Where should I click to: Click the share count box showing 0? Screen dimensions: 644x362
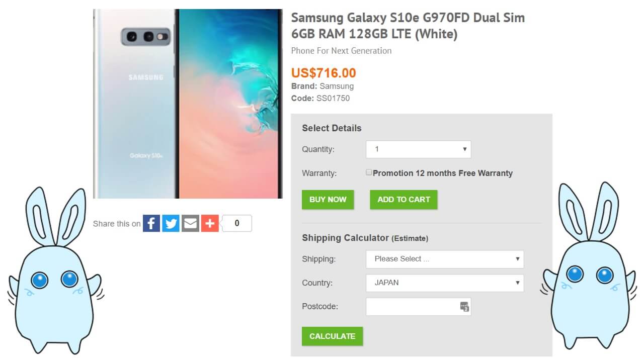(237, 223)
